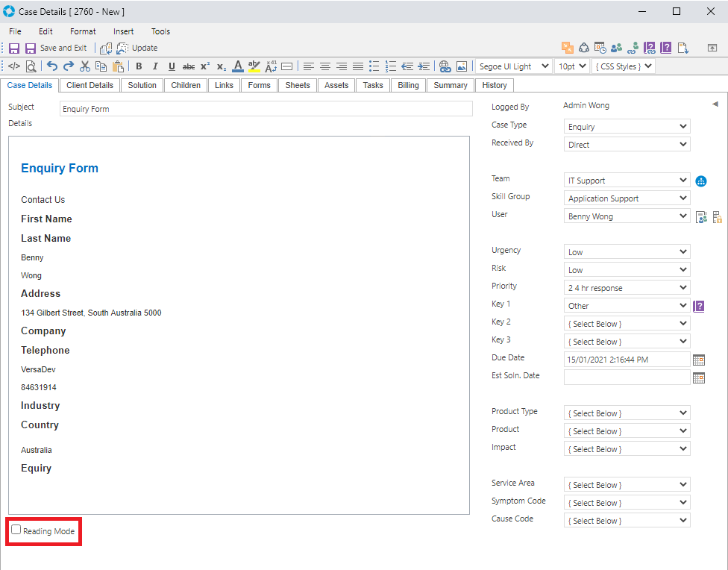
Task: Insert a bulleted list
Action: click(x=374, y=66)
